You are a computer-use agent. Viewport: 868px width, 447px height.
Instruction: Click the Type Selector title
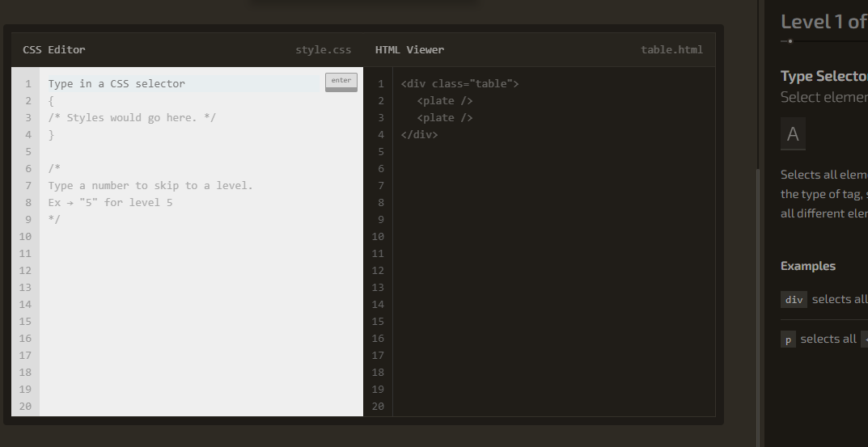click(x=824, y=76)
